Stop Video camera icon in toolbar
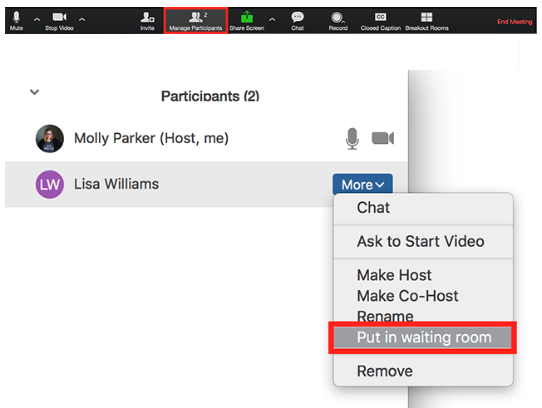The width and height of the screenshot is (542, 408). pyautogui.click(x=59, y=21)
